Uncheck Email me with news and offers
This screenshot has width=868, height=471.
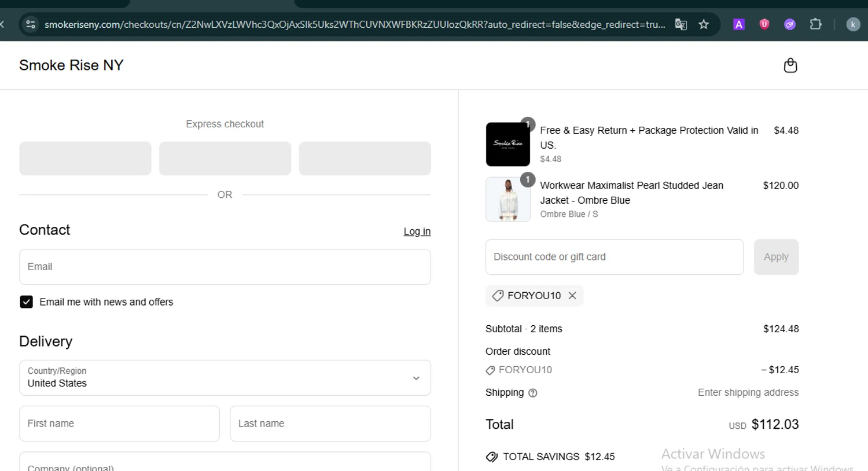(26, 302)
